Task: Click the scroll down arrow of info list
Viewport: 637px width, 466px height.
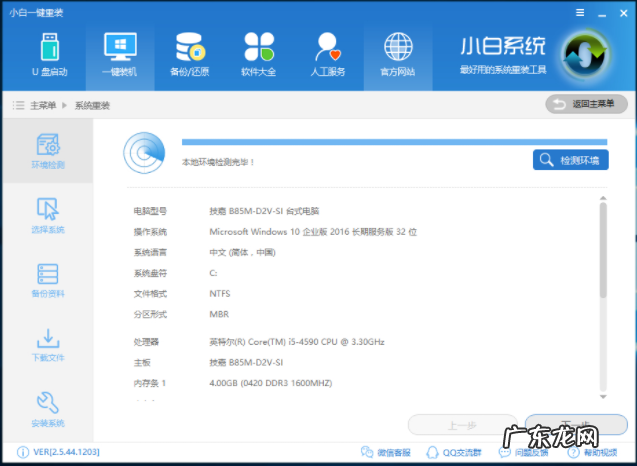Action: [x=603, y=397]
